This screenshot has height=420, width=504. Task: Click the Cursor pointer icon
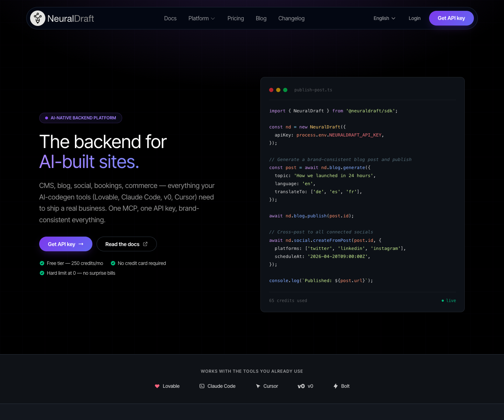pyautogui.click(x=258, y=386)
